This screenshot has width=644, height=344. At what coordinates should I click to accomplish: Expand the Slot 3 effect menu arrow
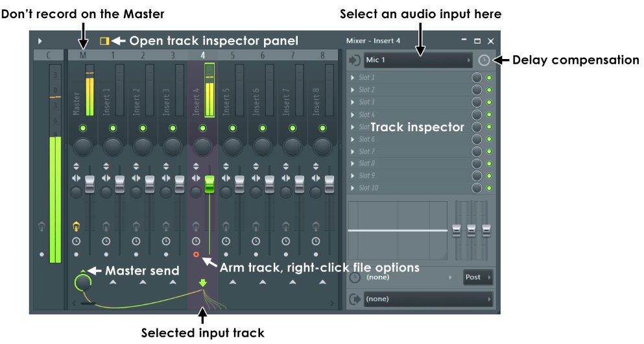353,103
